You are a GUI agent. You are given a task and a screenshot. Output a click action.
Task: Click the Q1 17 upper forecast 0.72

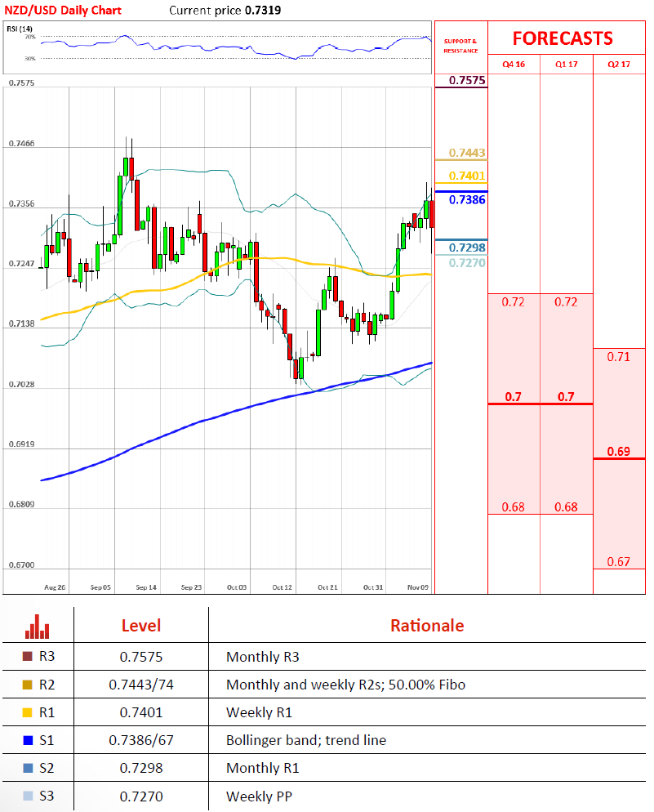click(x=566, y=302)
